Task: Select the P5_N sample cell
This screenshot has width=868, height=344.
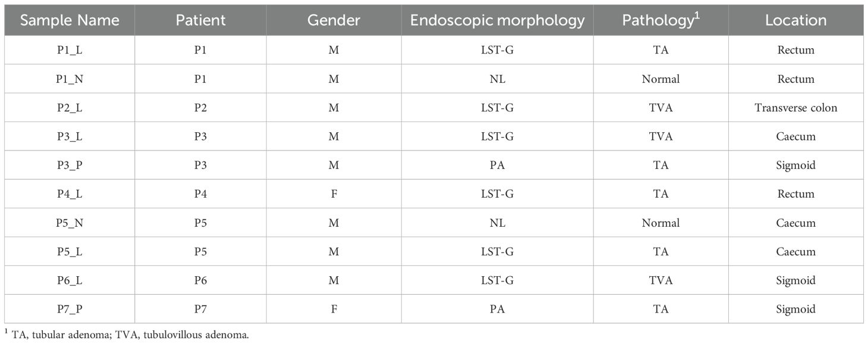Action: coord(70,223)
